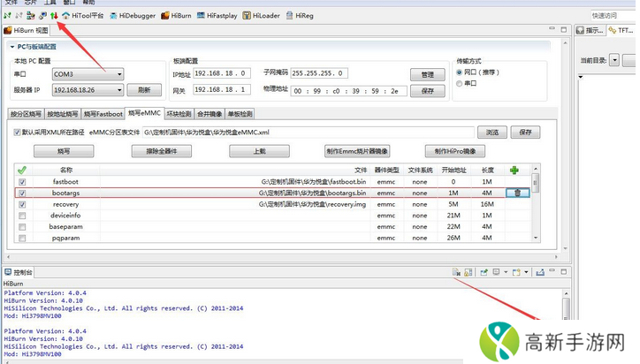Select the 串口 transfer mode radio button
The height and width of the screenshot is (364, 640).
click(x=459, y=84)
